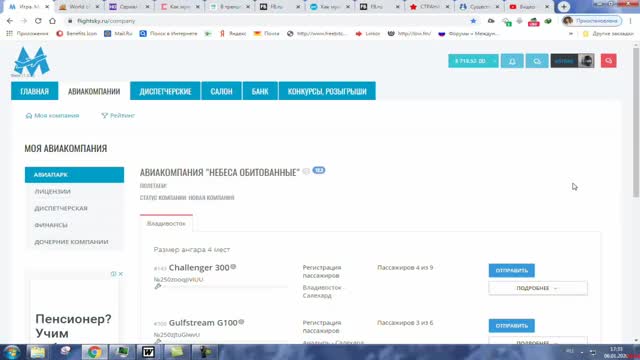The width and height of the screenshot is (640, 360).
Task: Click the cloud extension icon in toolbar
Action: (x=491, y=21)
